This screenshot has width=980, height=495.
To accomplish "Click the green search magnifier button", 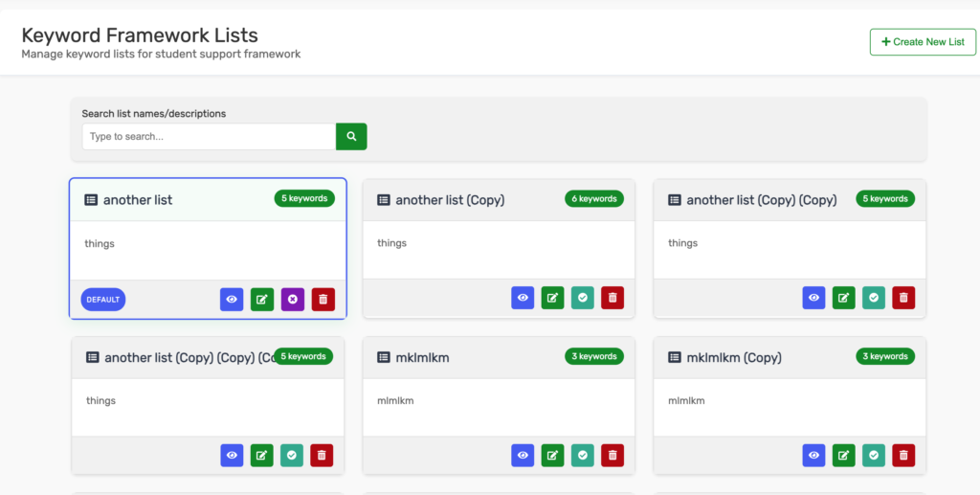I will [x=351, y=137].
